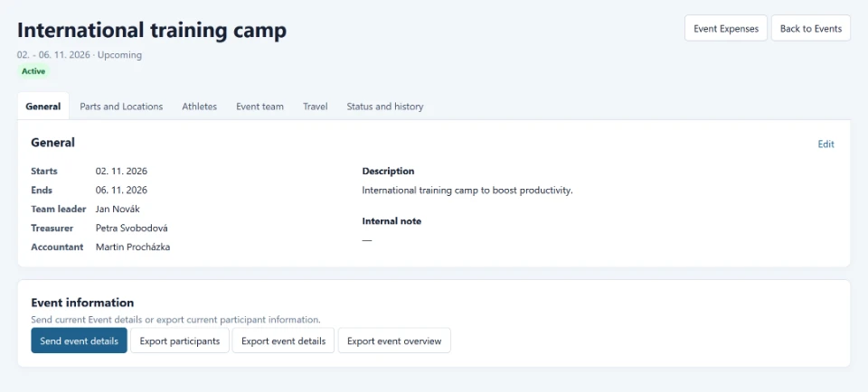
Task: View the Status and history tab
Action: pos(385,107)
